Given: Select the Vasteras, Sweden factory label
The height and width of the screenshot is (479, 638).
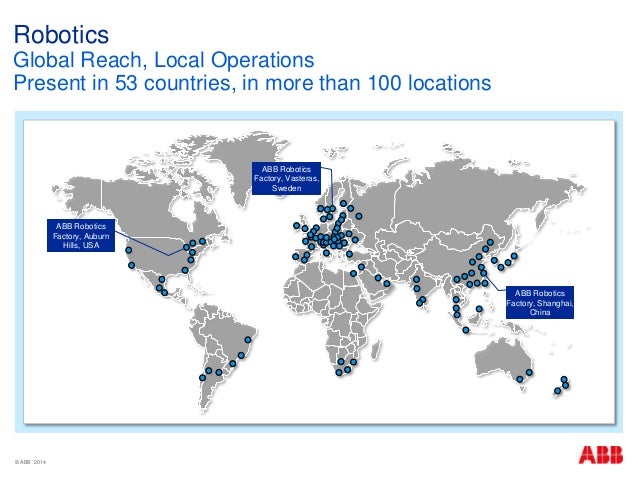Looking at the screenshot, I should click(286, 178).
